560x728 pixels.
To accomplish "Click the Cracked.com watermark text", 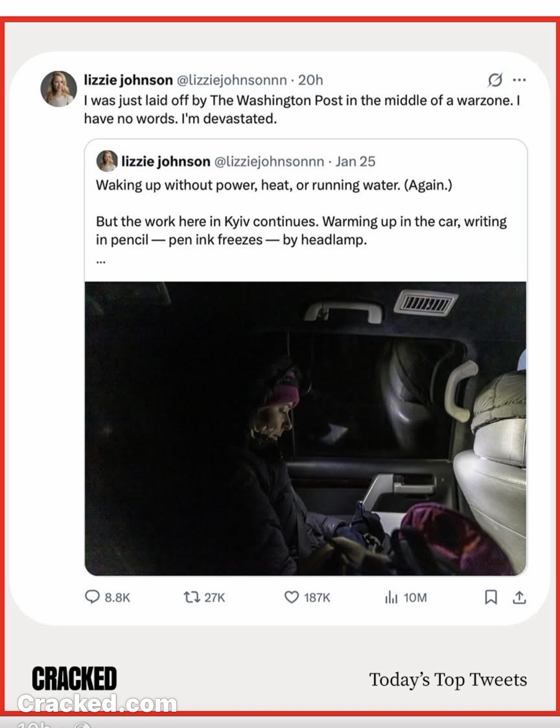I will coord(97,703).
